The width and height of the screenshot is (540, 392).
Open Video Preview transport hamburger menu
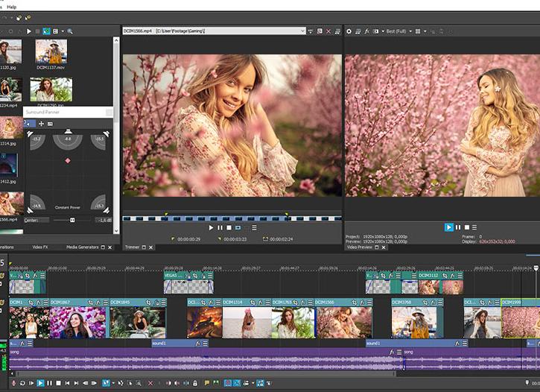pos(474,227)
